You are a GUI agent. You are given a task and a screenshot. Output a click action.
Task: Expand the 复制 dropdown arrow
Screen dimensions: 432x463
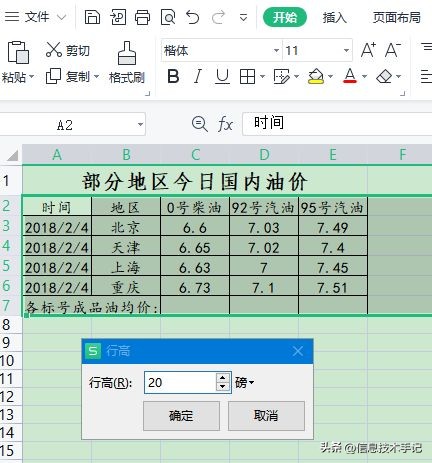pos(96,77)
